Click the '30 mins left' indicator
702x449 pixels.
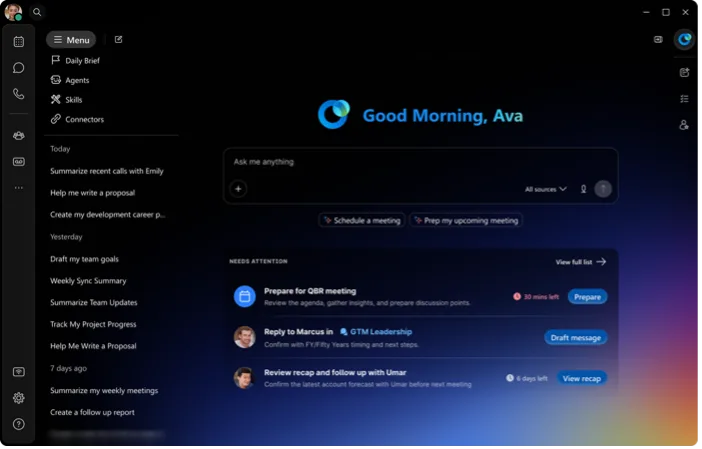[x=536, y=297]
